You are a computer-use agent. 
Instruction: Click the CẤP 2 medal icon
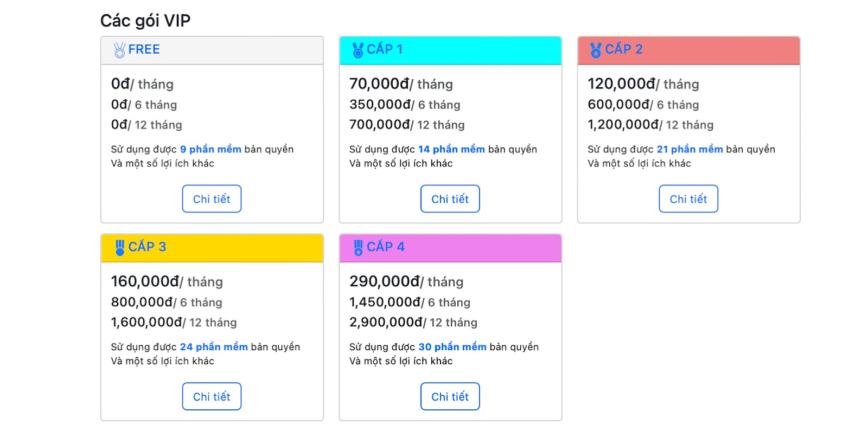[x=596, y=49]
